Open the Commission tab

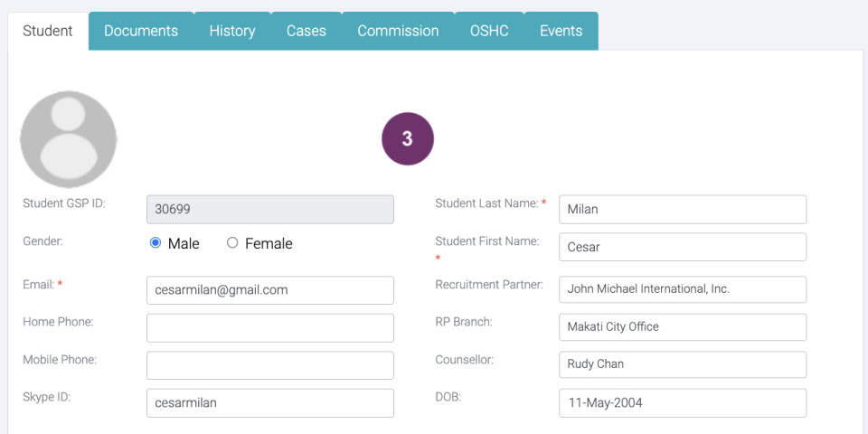point(398,31)
